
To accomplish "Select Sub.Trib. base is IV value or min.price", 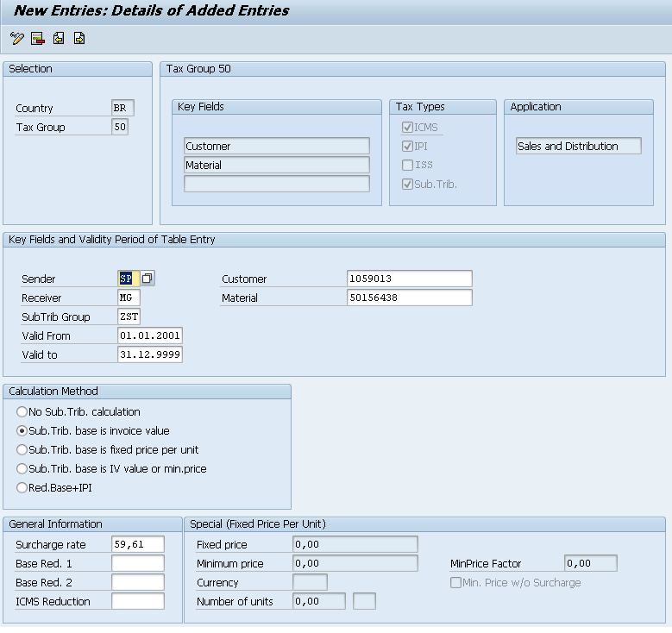I will 22,469.
